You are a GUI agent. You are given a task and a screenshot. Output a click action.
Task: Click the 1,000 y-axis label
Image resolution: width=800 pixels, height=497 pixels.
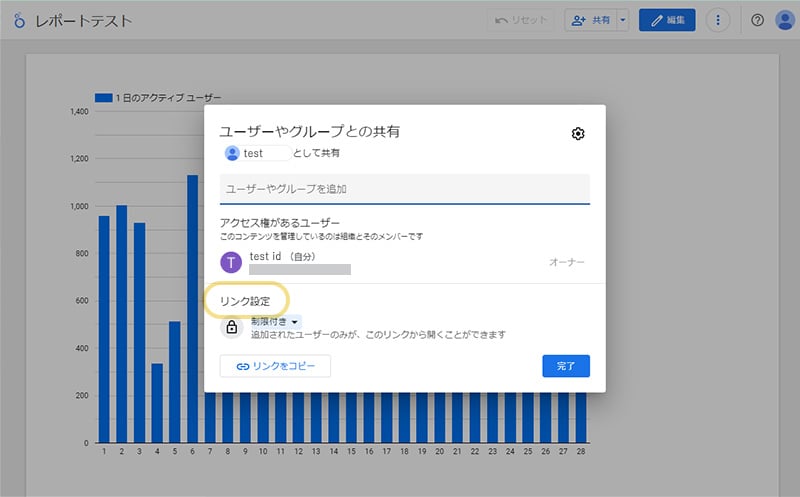tap(80, 206)
